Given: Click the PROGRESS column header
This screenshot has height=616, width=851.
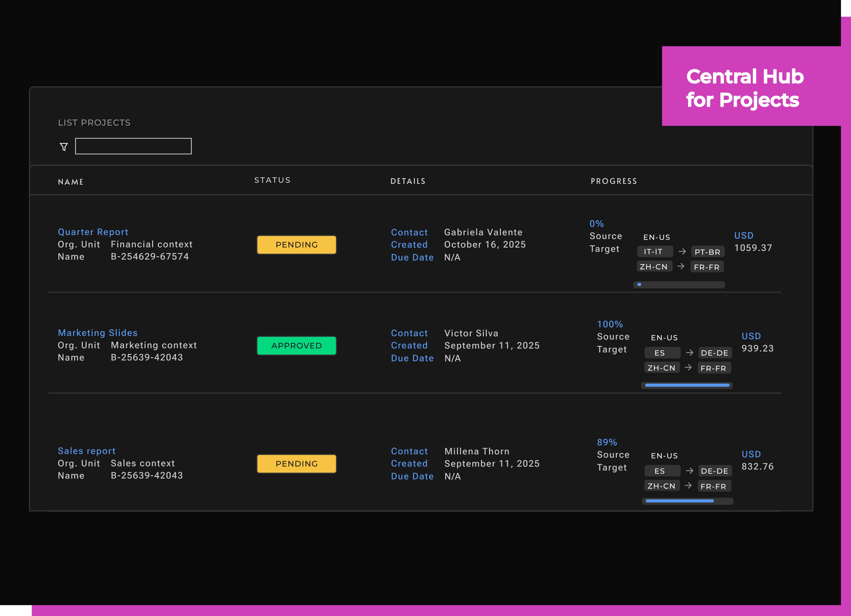Looking at the screenshot, I should pyautogui.click(x=614, y=181).
